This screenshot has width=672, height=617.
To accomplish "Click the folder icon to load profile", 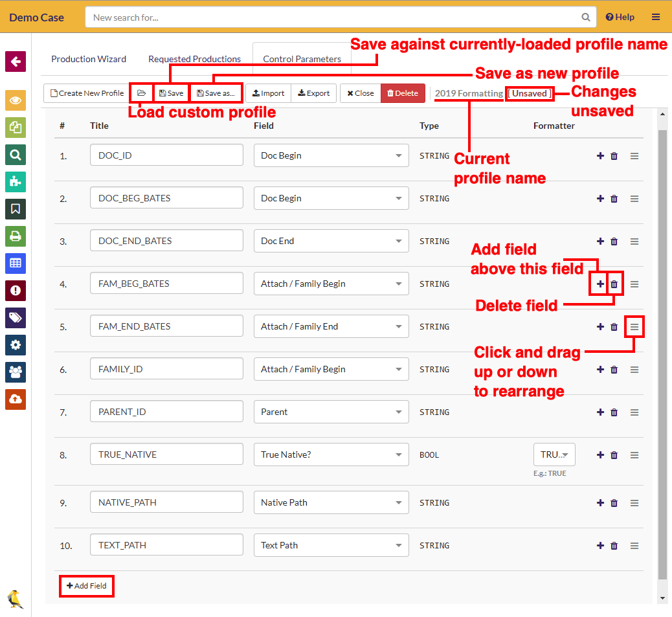I will [141, 93].
